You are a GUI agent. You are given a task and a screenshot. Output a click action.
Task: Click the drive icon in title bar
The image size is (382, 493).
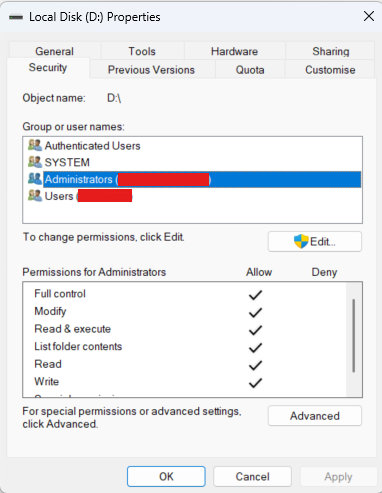[16, 17]
